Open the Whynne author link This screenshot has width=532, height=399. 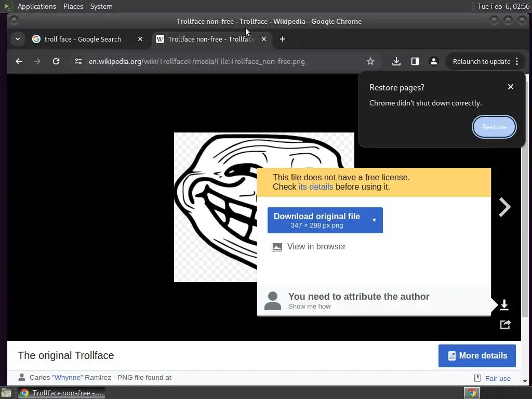point(67,378)
